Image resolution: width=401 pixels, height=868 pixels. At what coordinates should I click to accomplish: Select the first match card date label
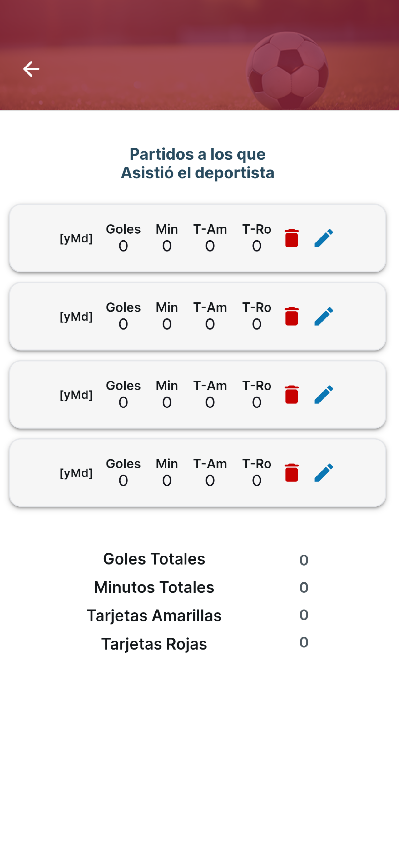tap(76, 239)
